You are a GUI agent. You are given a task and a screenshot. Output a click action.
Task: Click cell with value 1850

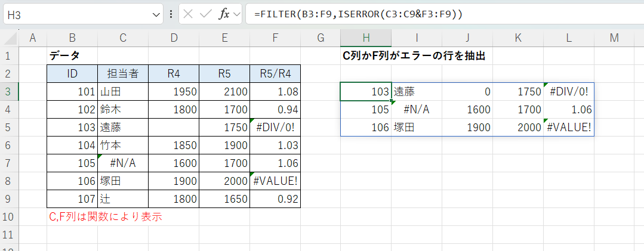(x=174, y=145)
